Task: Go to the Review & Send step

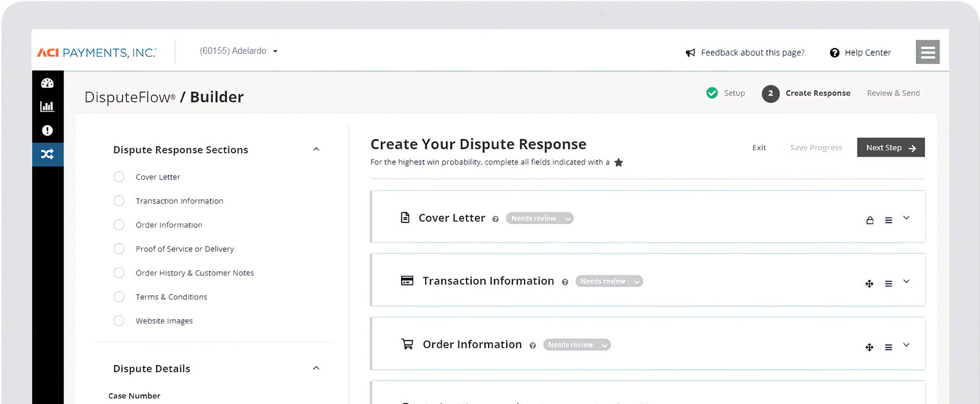Action: 893,93
